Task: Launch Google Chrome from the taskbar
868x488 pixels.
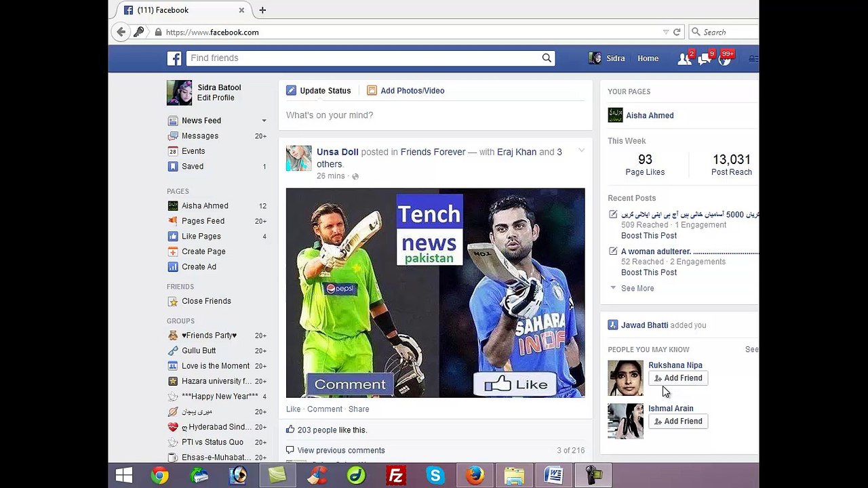Action: (x=159, y=476)
